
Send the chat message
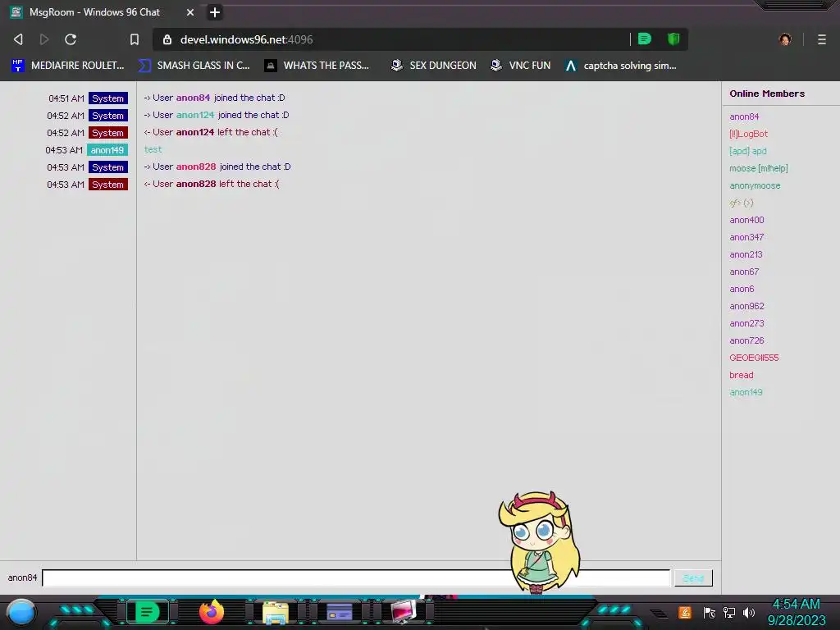tap(693, 578)
